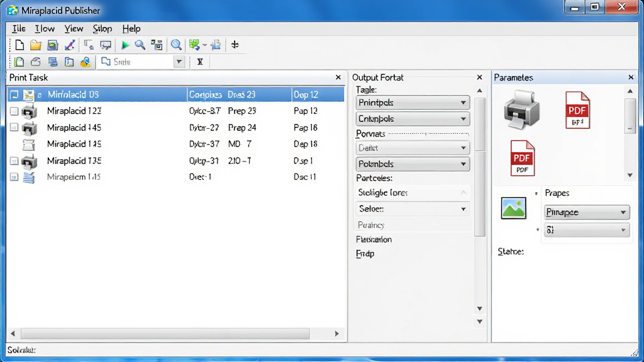Click the orange and blue users icon
The width and height of the screenshot is (644, 362).
[x=86, y=62]
